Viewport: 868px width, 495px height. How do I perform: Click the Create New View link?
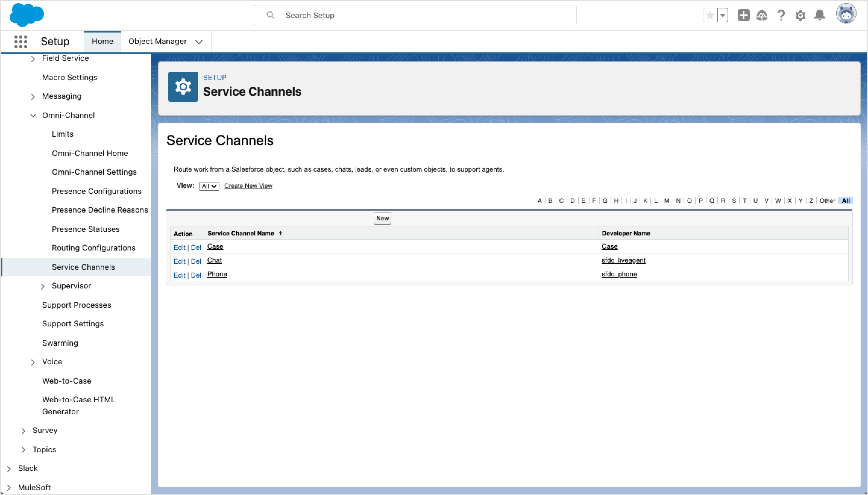tap(248, 185)
